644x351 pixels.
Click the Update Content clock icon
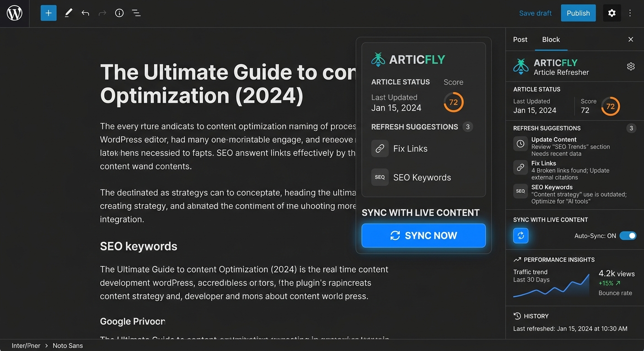pos(520,144)
